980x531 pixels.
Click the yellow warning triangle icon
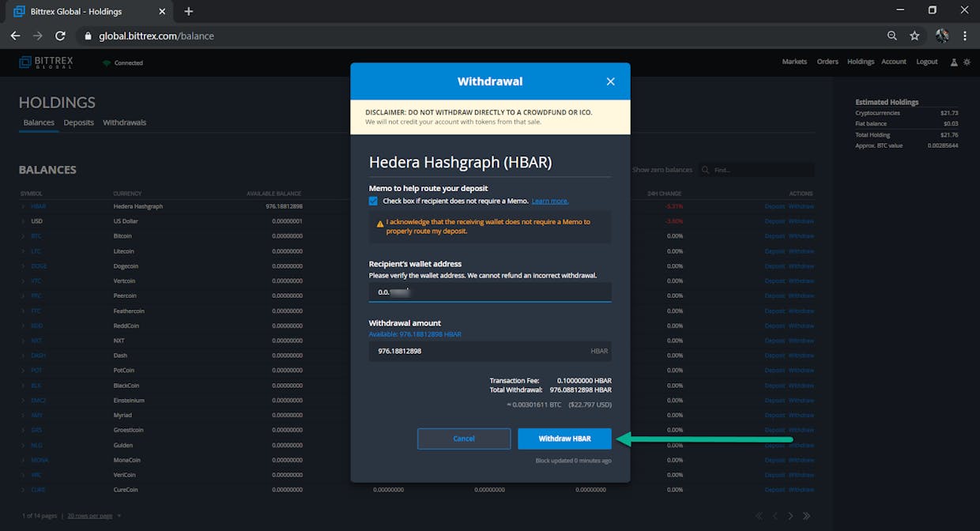pyautogui.click(x=380, y=224)
